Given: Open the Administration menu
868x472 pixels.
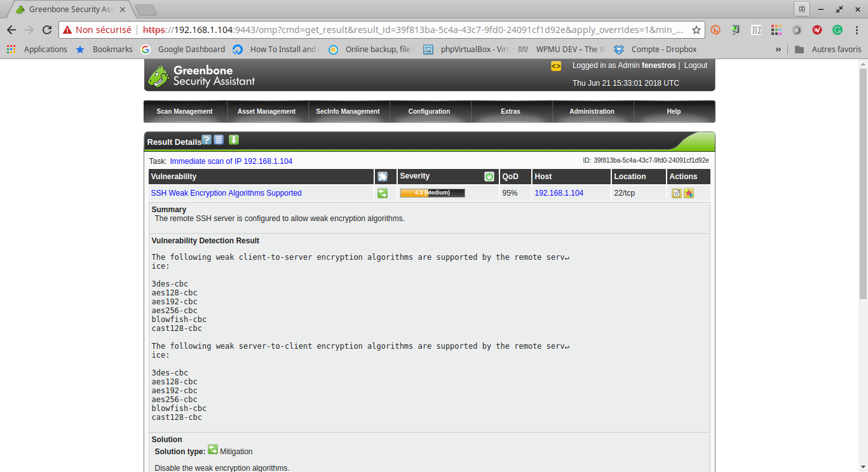Looking at the screenshot, I should pos(592,111).
